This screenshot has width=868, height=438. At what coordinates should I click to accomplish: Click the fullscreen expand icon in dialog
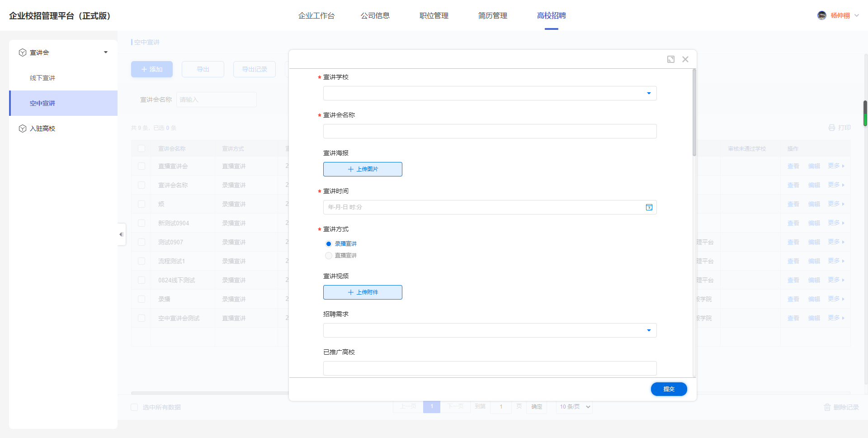pyautogui.click(x=671, y=59)
